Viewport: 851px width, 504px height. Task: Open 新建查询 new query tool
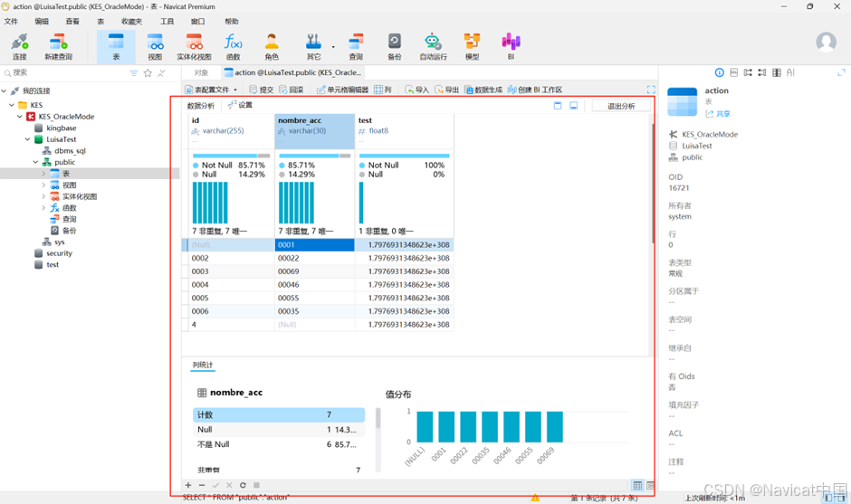pos(58,47)
